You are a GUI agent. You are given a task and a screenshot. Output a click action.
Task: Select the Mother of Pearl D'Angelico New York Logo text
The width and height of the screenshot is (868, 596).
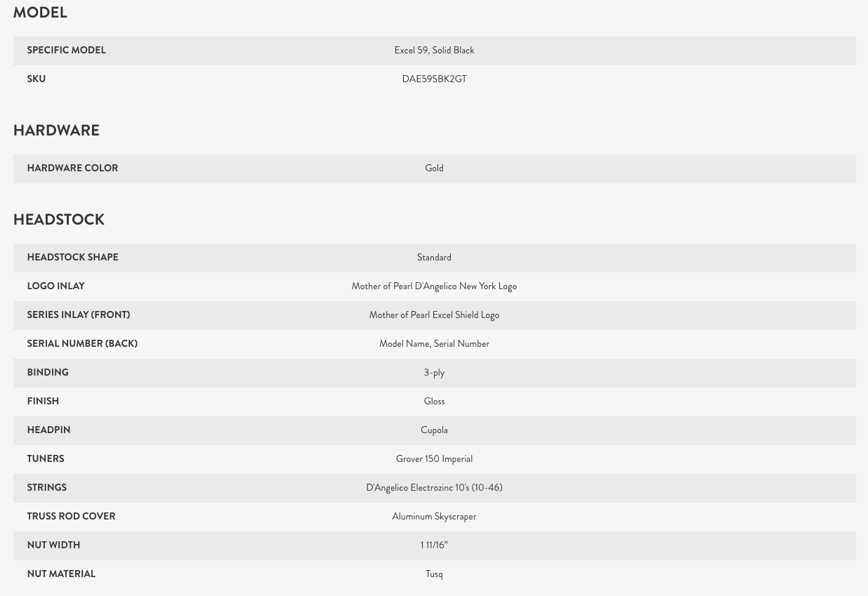click(434, 286)
